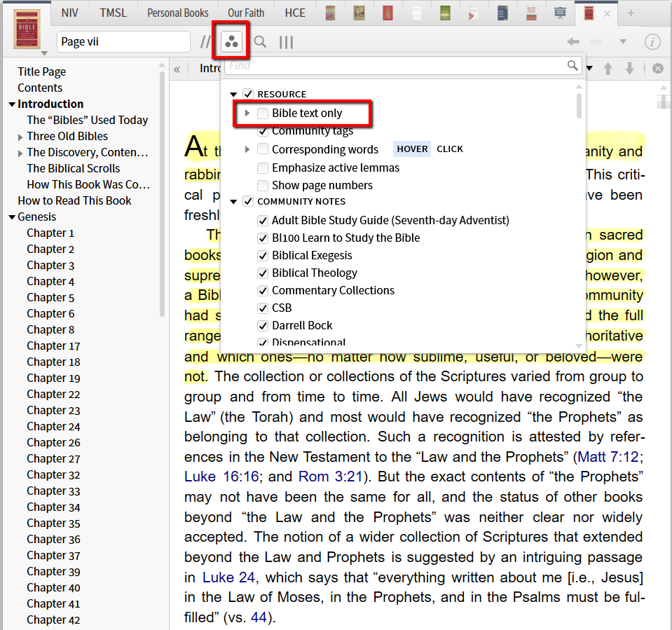The width and height of the screenshot is (672, 630).
Task: Click the book cover icon at top left
Action: point(27,29)
